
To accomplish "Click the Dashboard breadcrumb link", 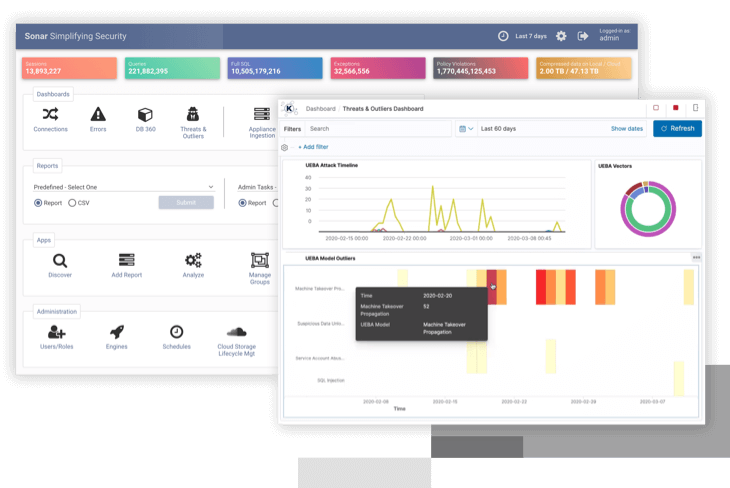I will (x=320, y=108).
